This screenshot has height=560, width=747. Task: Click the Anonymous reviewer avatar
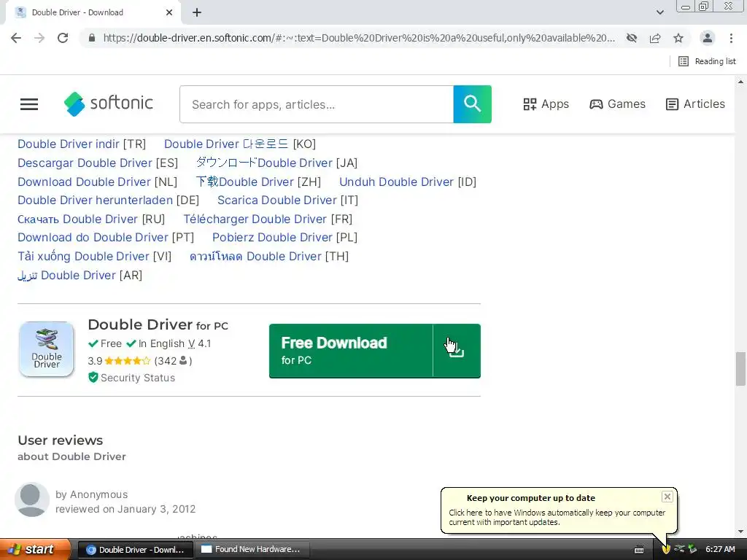click(x=32, y=499)
